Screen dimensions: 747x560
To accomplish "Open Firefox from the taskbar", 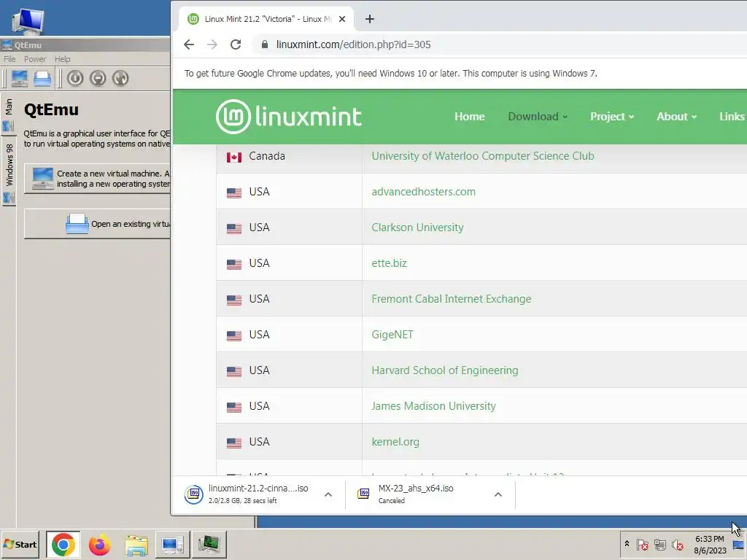I will point(99,544).
